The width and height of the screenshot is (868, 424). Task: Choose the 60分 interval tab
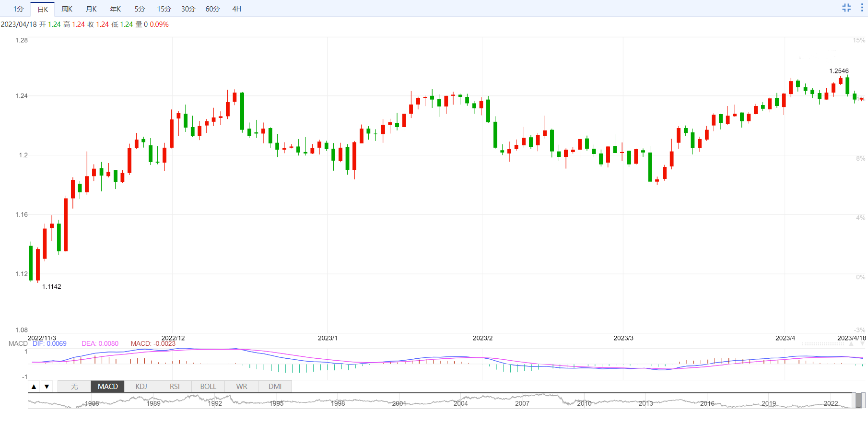(x=212, y=9)
